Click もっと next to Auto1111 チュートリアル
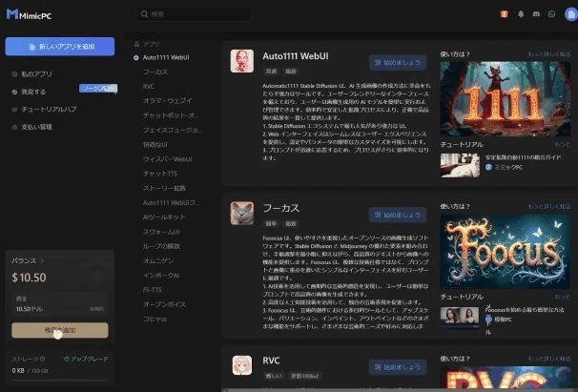Image resolution: width=578 pixels, height=392 pixels. pos(563,144)
